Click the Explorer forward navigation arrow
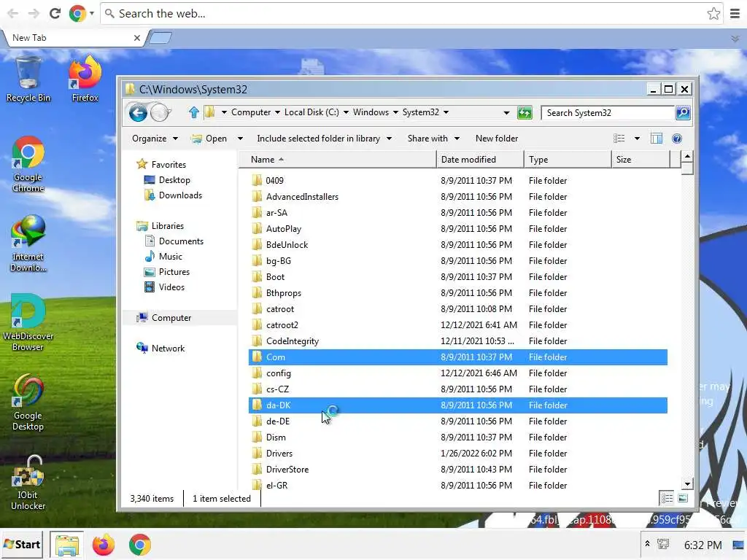Screen dimensions: 747x560 tap(160, 113)
